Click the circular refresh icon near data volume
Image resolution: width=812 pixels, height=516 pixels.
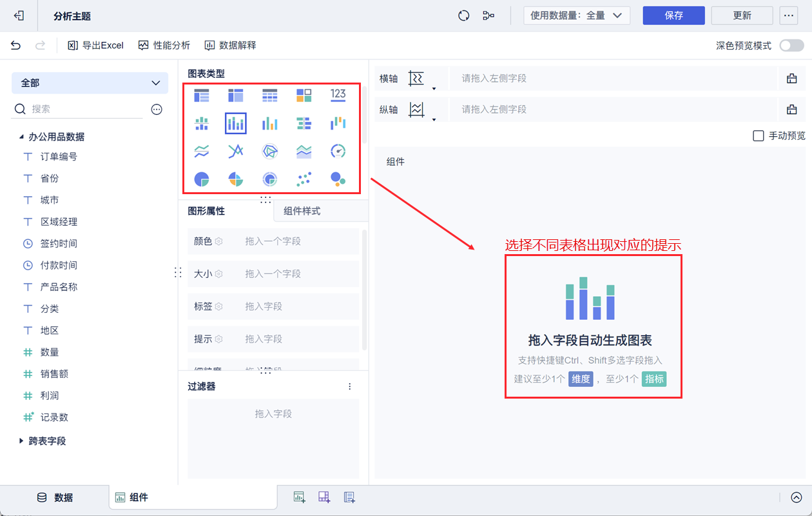coord(463,15)
